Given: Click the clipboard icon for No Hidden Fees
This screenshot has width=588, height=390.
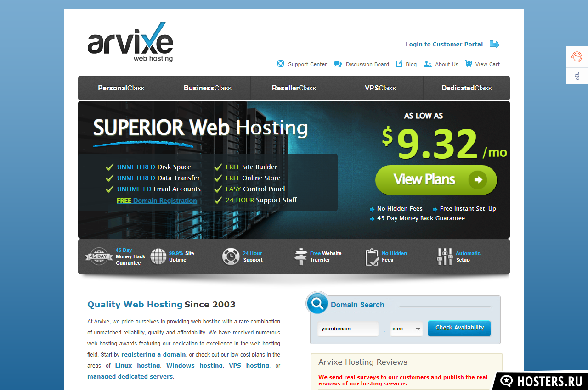Looking at the screenshot, I should pos(372,257).
